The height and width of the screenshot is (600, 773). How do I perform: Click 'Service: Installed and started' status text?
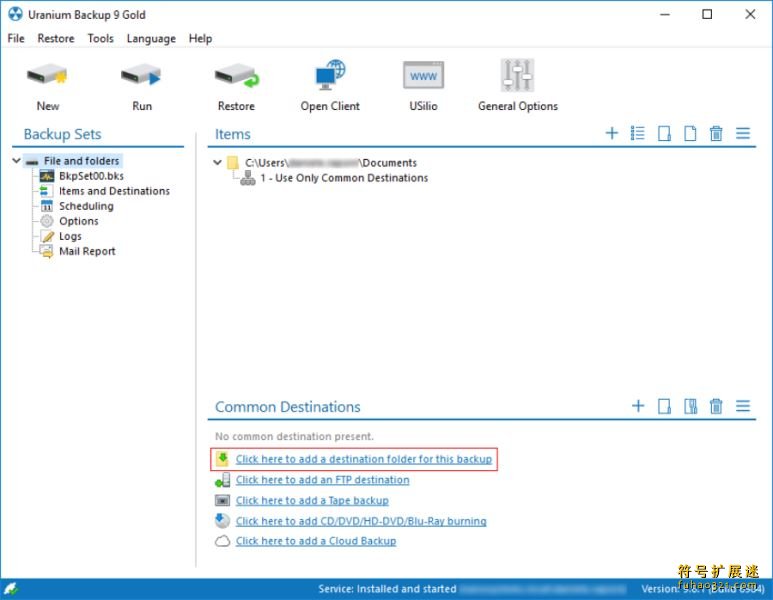pos(387,589)
